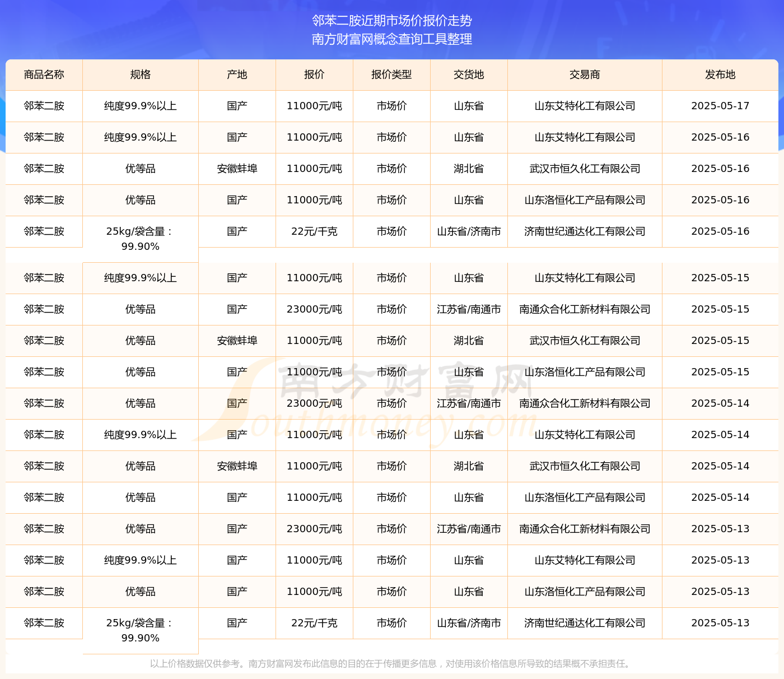Click the 报价类型 column header

click(392, 75)
